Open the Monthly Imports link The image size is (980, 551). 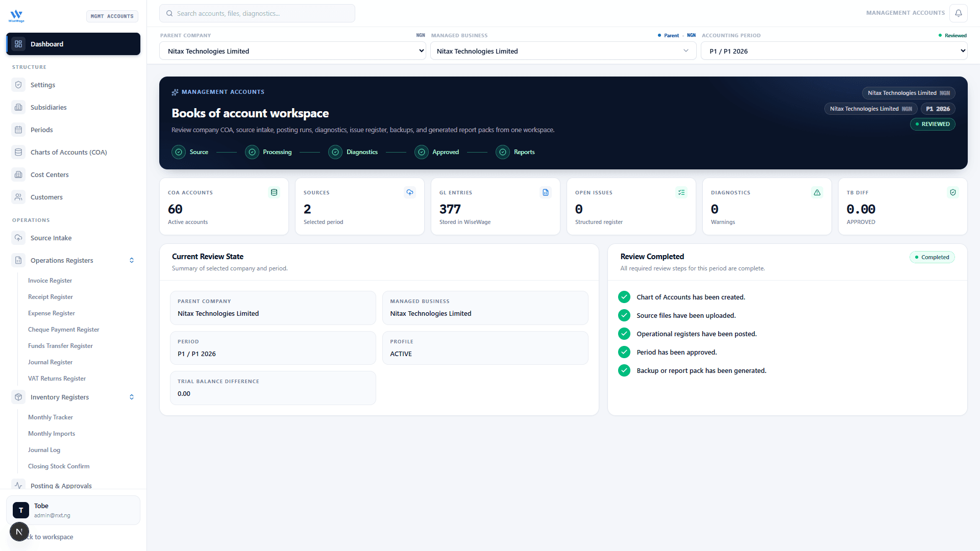tap(52, 434)
